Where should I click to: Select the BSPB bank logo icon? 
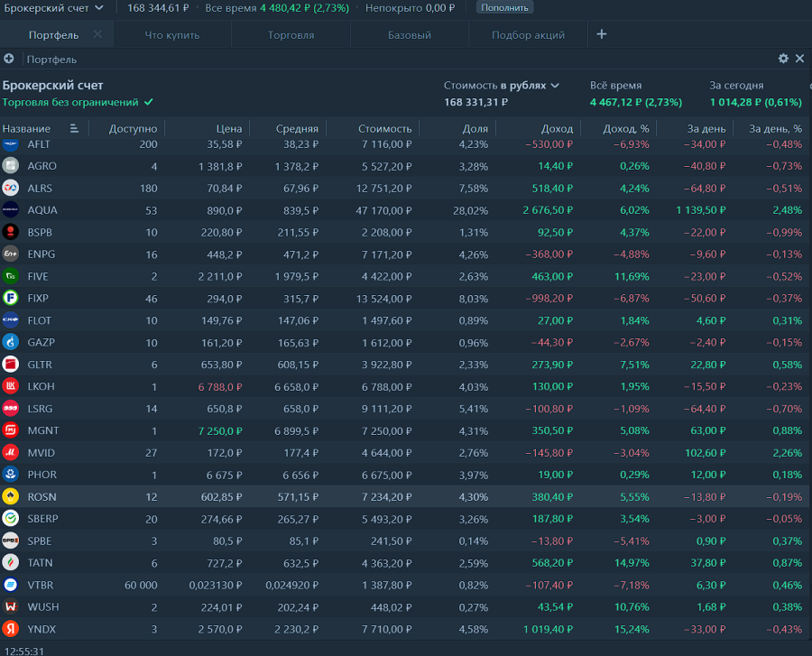click(10, 232)
